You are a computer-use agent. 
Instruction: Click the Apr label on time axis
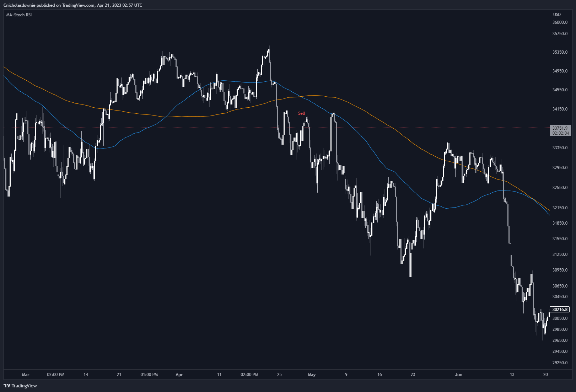pos(179,375)
